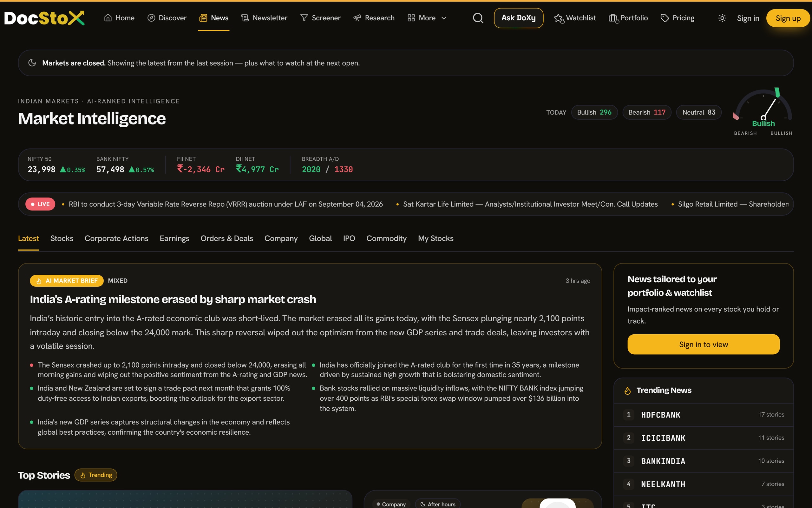The image size is (812, 508).
Task: Open the My Stocks tab
Action: tap(435, 238)
